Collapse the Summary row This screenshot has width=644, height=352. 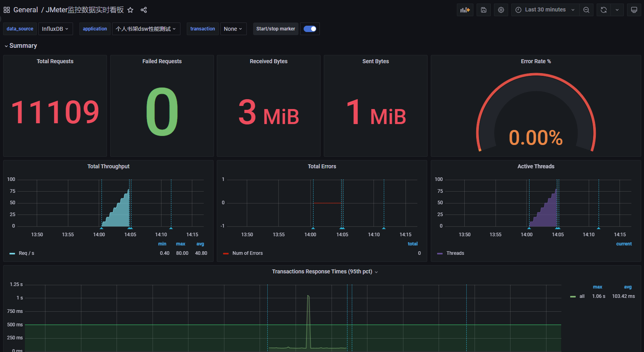point(21,46)
